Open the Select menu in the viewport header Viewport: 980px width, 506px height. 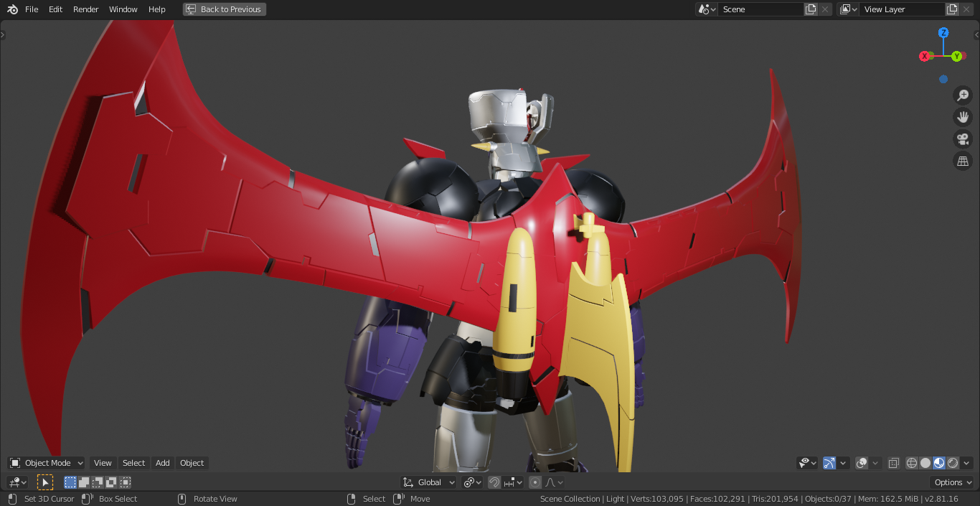133,463
